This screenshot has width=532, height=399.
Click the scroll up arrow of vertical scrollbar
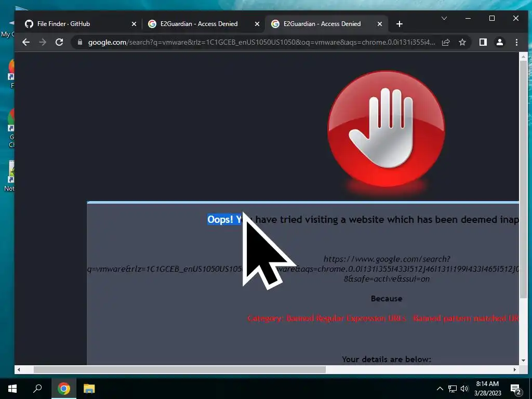523,56
